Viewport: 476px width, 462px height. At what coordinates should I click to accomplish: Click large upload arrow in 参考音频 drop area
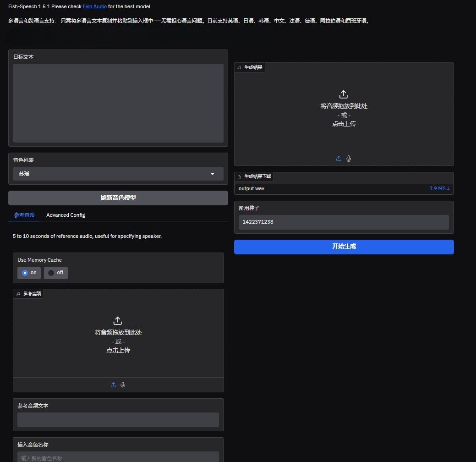coord(118,320)
